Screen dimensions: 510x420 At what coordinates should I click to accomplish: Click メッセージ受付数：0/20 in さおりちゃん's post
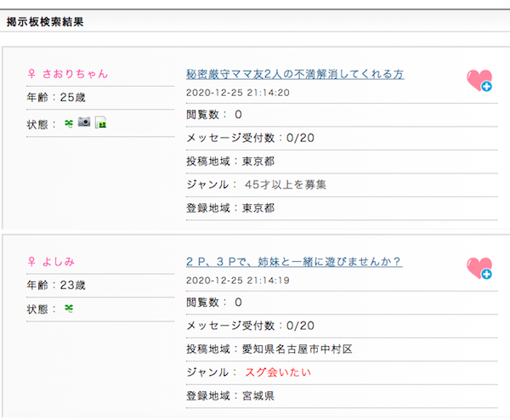pos(250,138)
